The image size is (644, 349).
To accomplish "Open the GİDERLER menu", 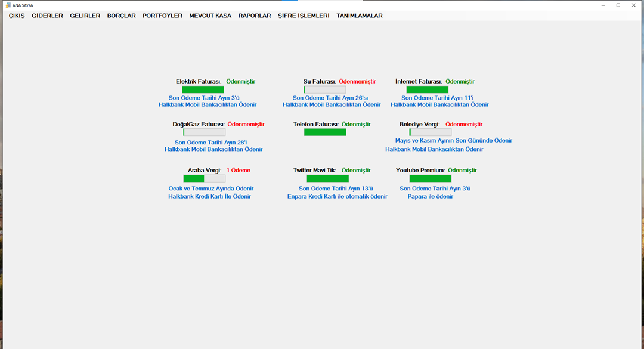I will pyautogui.click(x=47, y=16).
